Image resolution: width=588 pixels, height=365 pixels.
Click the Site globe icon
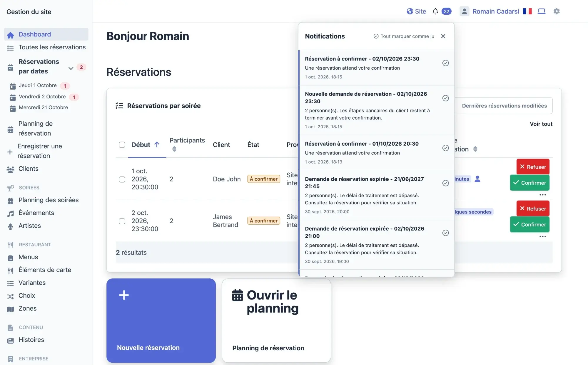point(410,11)
